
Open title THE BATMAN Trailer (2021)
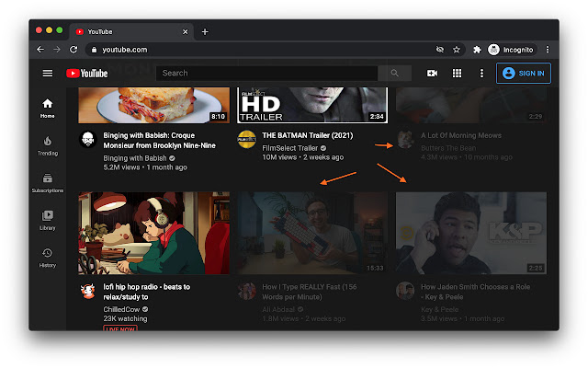308,135
